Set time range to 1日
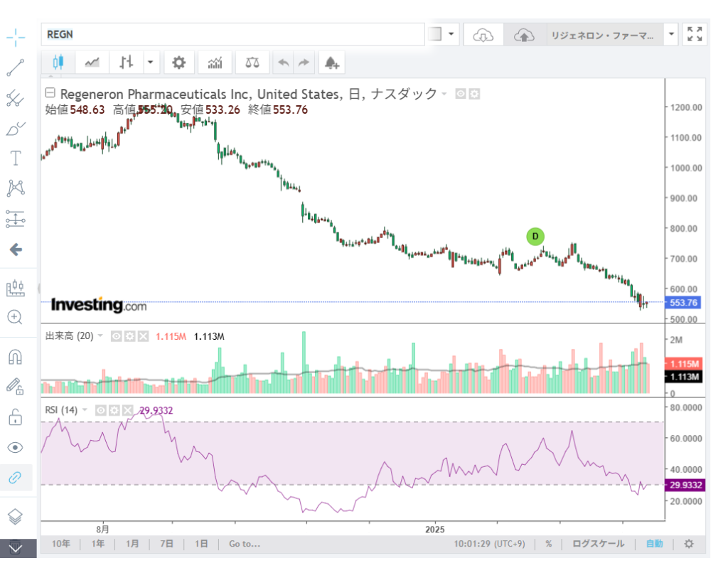728x563 pixels. (x=201, y=544)
